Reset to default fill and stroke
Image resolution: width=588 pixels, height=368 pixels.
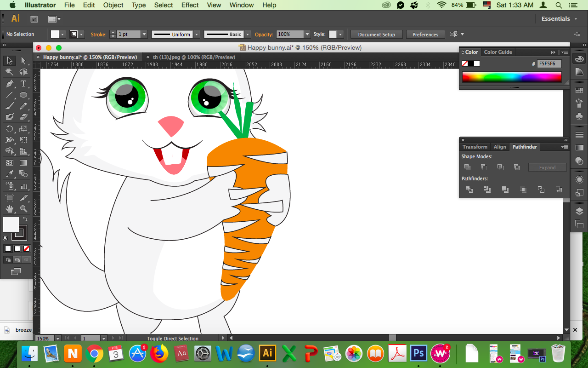click(x=6, y=238)
